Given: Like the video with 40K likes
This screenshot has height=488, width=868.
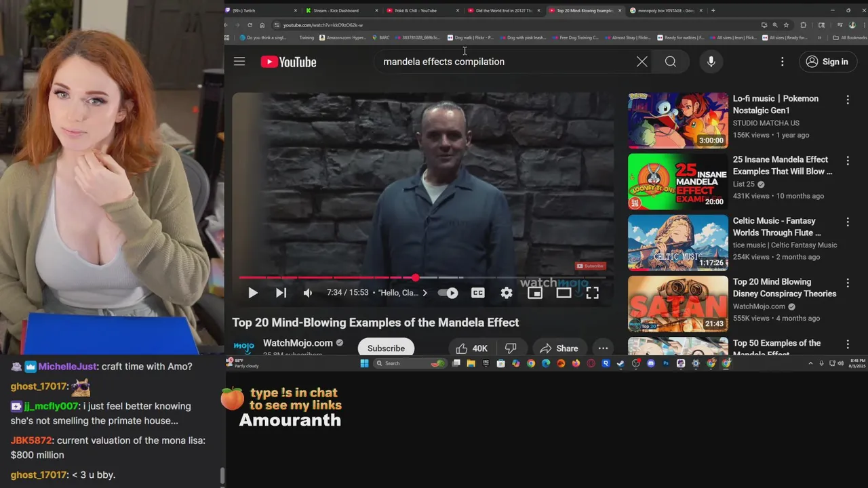Looking at the screenshot, I should 472,348.
